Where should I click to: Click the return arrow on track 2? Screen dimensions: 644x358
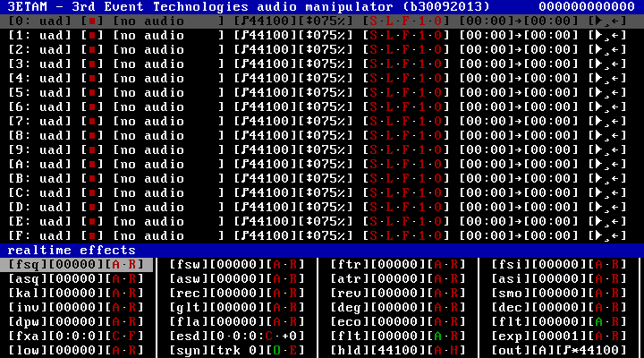point(614,50)
